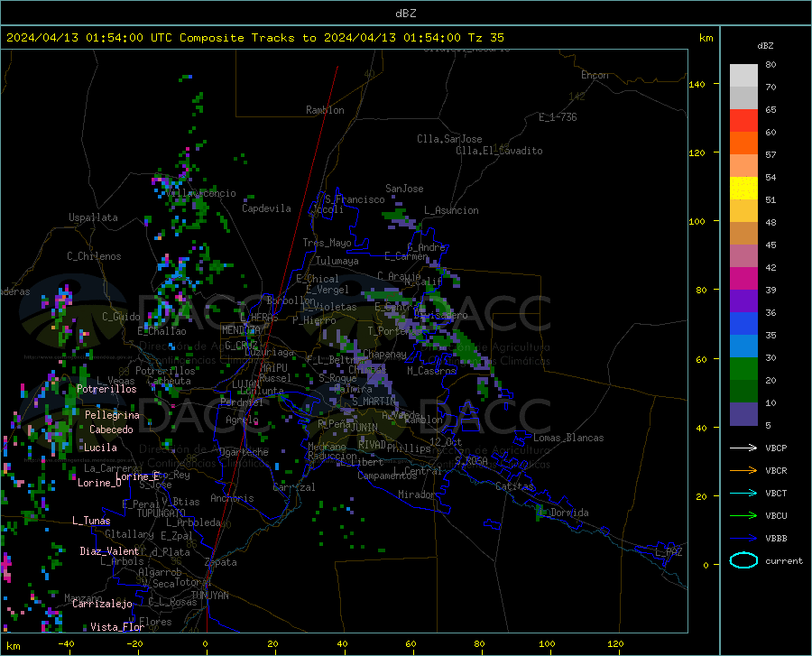
Task: Click the S_MARTIN label
Action: pos(374,402)
